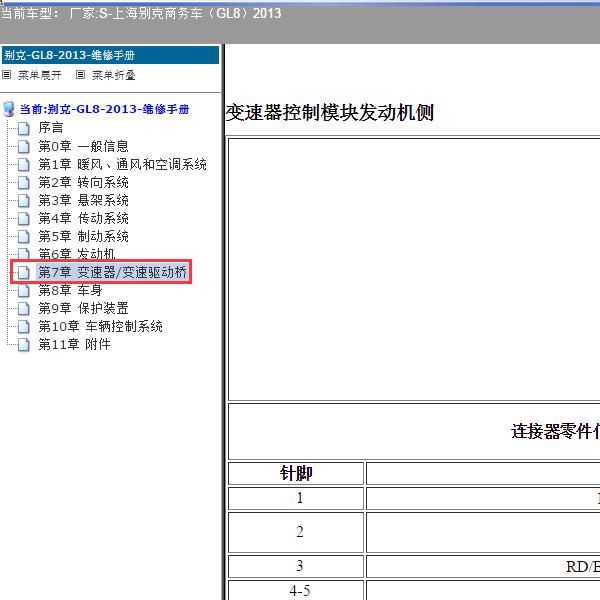
Task: Click page icon beside 第2章 转向系统
Action: pos(24,183)
